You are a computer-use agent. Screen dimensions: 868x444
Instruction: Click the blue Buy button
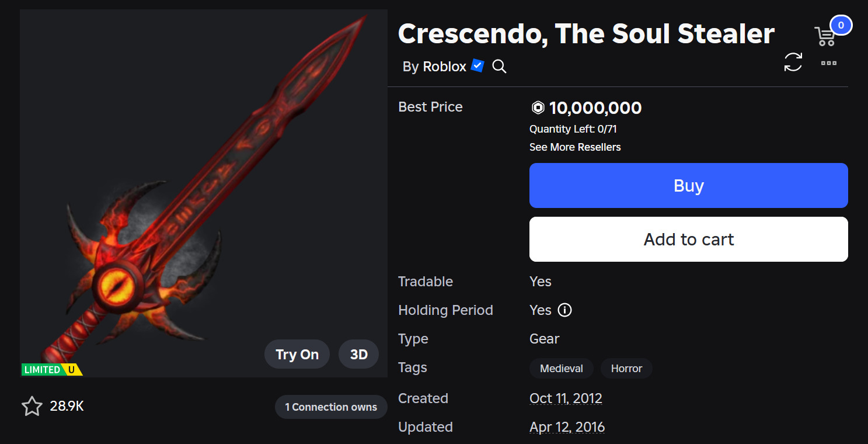pyautogui.click(x=688, y=186)
